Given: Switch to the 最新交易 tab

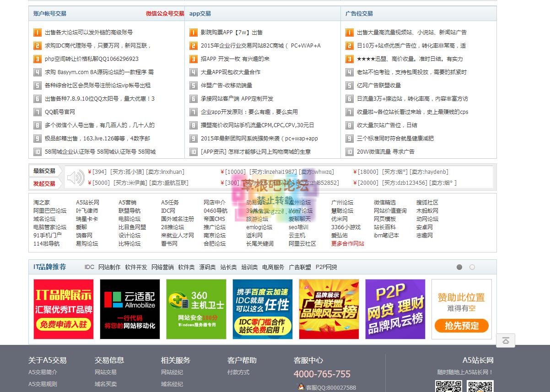Looking at the screenshot, I should click(x=44, y=171).
